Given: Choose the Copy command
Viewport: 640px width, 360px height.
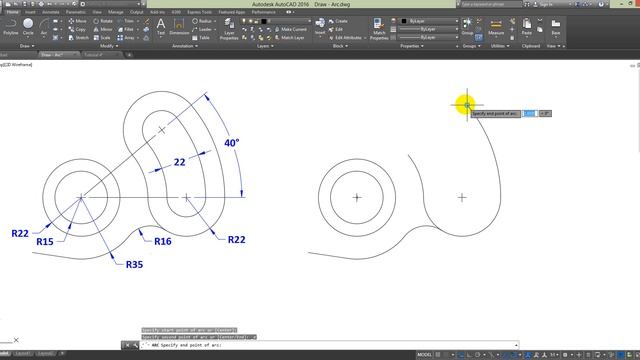Looking at the screenshot, I should pyautogui.click(x=77, y=29).
